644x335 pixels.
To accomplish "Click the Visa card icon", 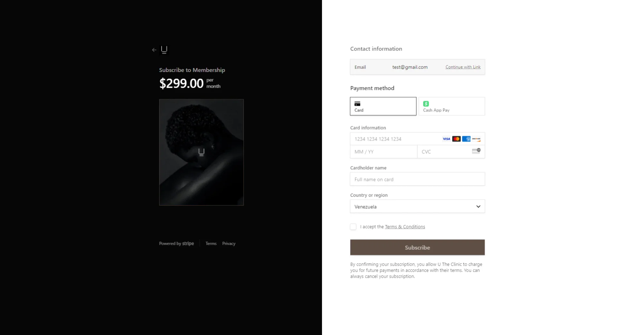I will click(x=446, y=139).
